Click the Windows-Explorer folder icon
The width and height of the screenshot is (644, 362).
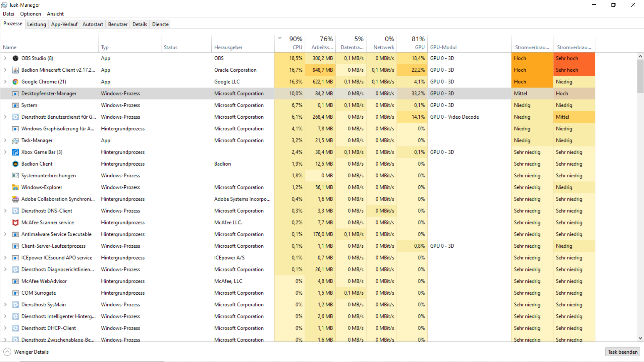coord(15,187)
